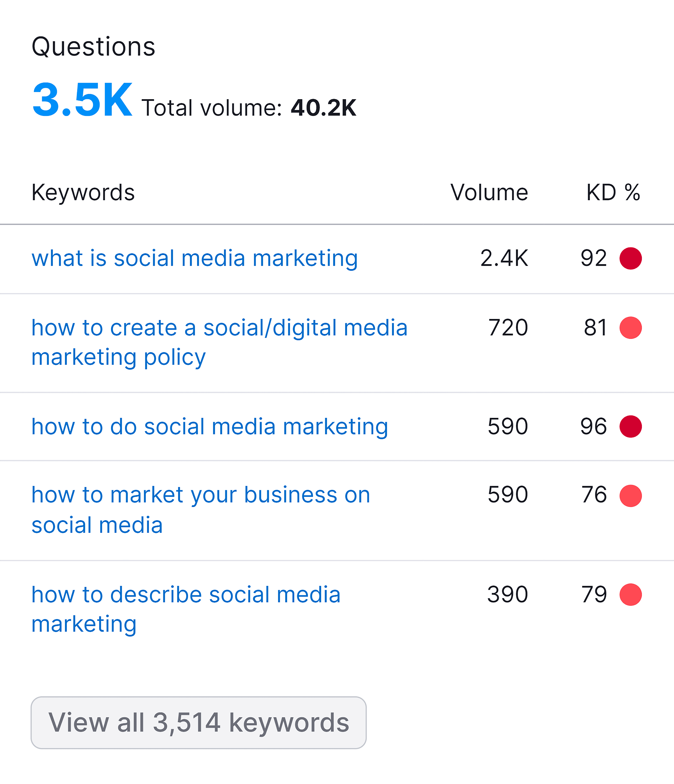The width and height of the screenshot is (674, 784).
Task: Click the red KD dot beside 79
Action: tap(631, 595)
